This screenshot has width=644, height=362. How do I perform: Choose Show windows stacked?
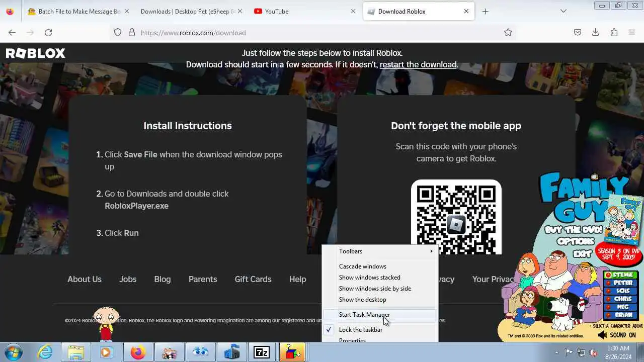pos(380,278)
